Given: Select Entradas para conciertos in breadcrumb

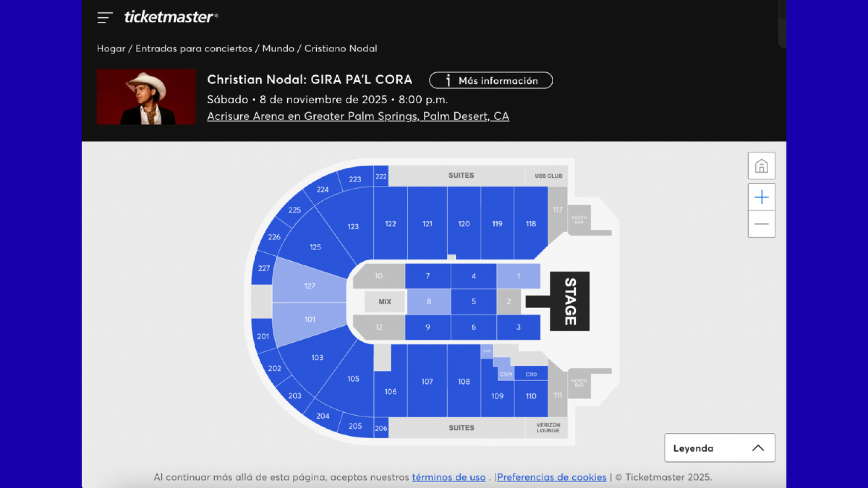Looking at the screenshot, I should click(194, 48).
